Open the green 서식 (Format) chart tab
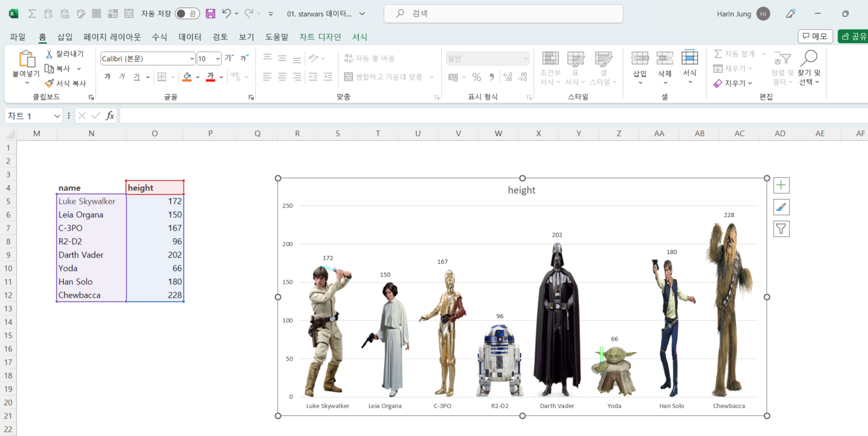The image size is (868, 436). point(360,37)
